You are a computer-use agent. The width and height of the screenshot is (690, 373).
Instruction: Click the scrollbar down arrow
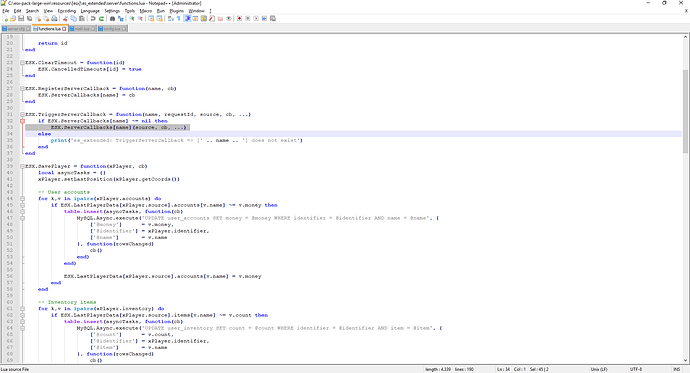(686, 360)
